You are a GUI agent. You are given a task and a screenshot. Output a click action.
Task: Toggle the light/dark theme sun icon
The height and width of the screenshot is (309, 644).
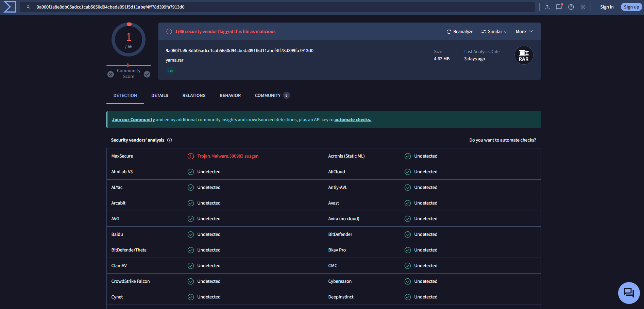coord(583,7)
